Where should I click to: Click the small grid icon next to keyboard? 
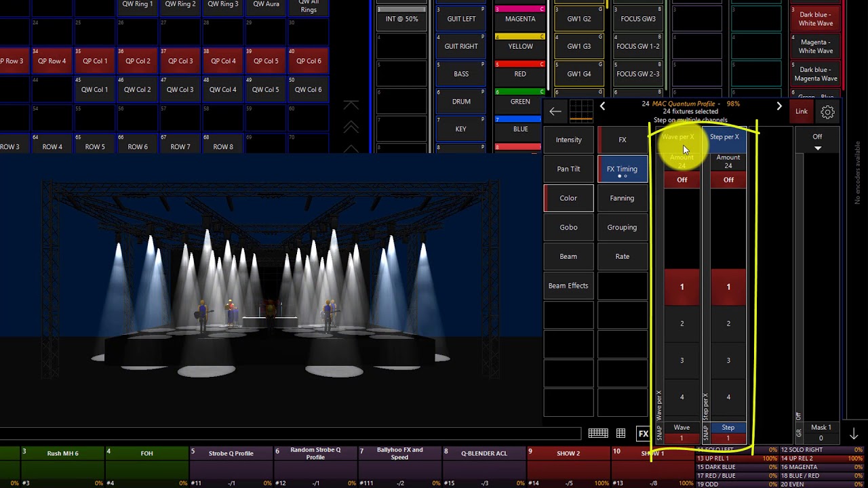click(620, 433)
